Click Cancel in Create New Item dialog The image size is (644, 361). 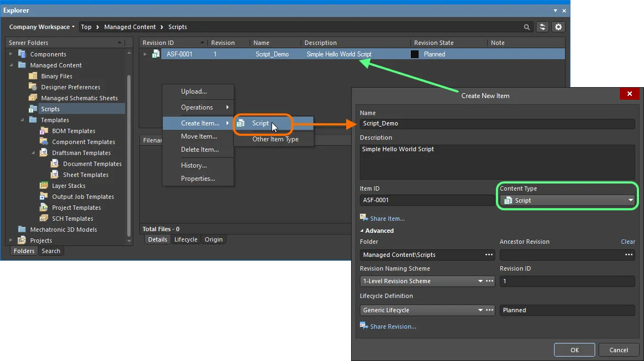[619, 350]
